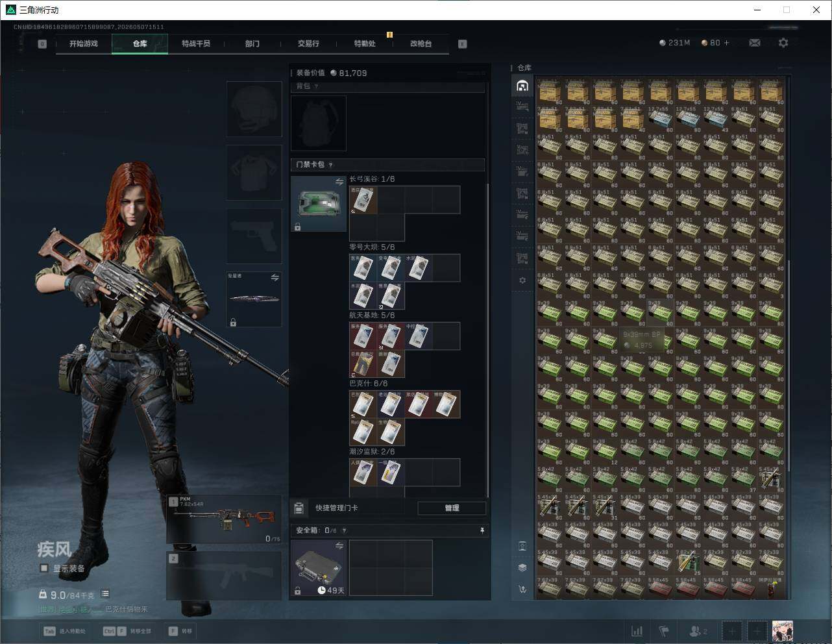Select the equipped melee knife slot
This screenshot has height=644, width=832.
tap(254, 299)
